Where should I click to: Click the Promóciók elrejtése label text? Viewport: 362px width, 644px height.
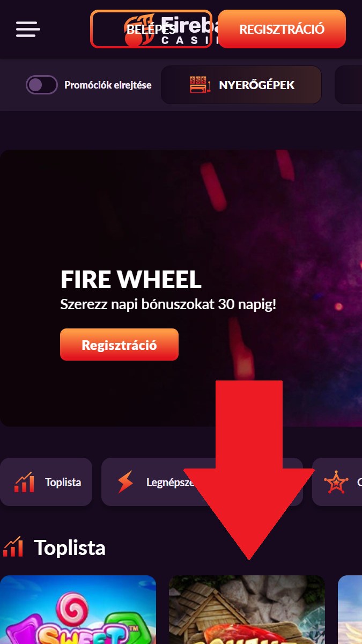pyautogui.click(x=108, y=85)
